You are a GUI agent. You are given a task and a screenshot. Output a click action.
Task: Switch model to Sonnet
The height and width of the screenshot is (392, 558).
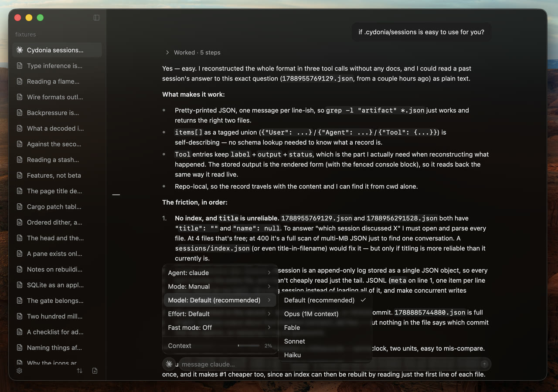click(325, 341)
